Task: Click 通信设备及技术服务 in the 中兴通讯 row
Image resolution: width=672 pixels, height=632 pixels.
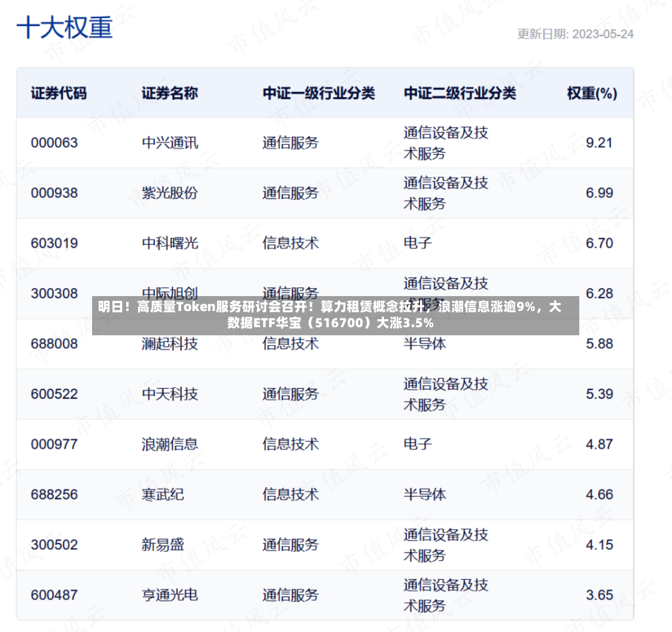Action: (446, 142)
